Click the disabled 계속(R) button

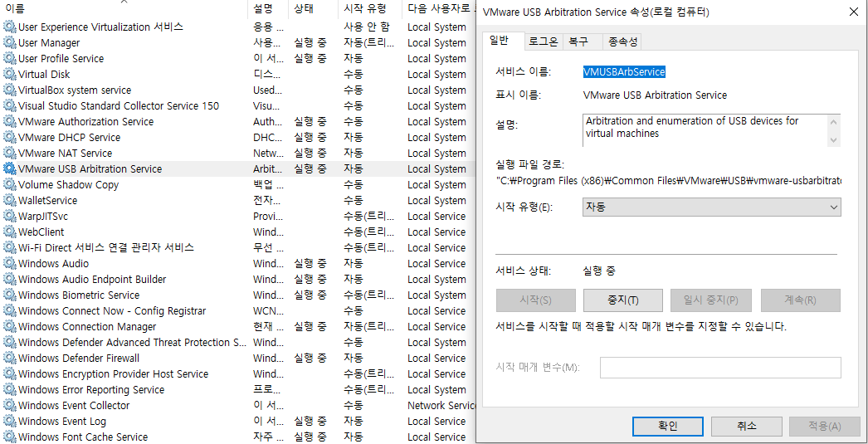click(x=801, y=300)
